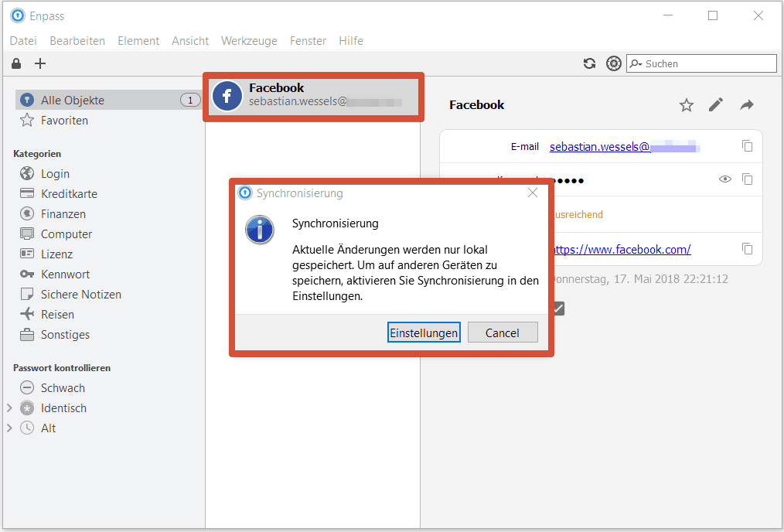Maximize the Enpass window
784x532 pixels.
(x=713, y=15)
